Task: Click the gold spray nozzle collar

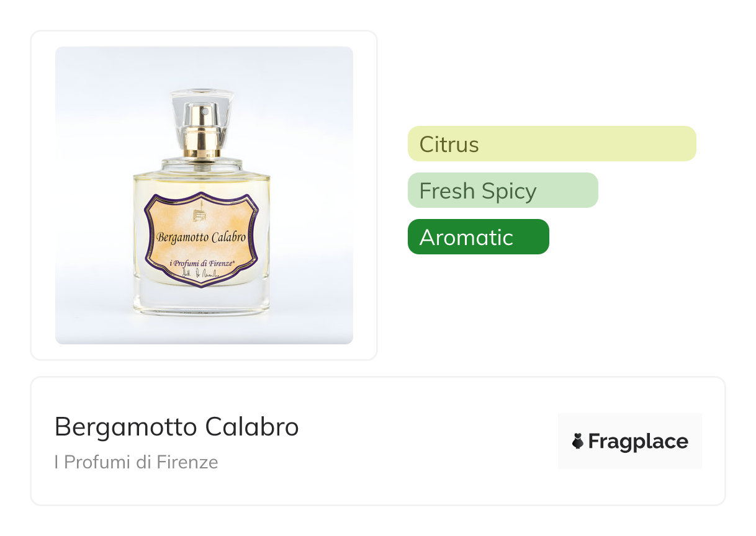Action: 202,136
